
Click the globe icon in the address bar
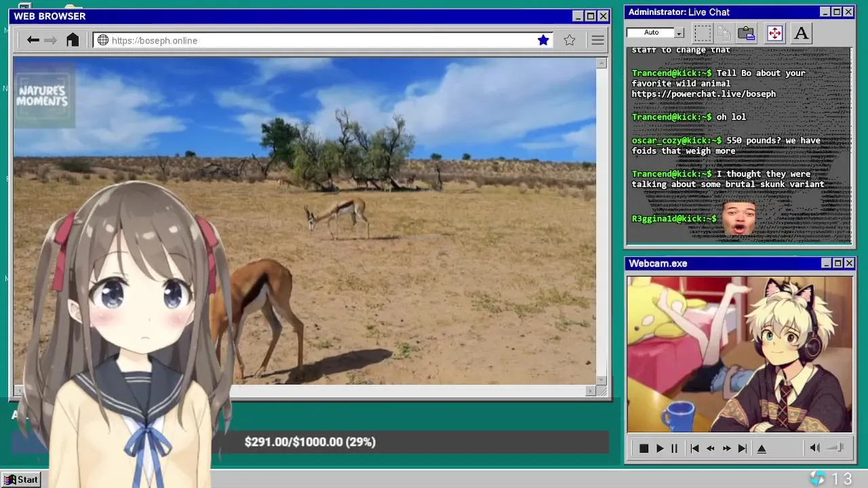103,40
